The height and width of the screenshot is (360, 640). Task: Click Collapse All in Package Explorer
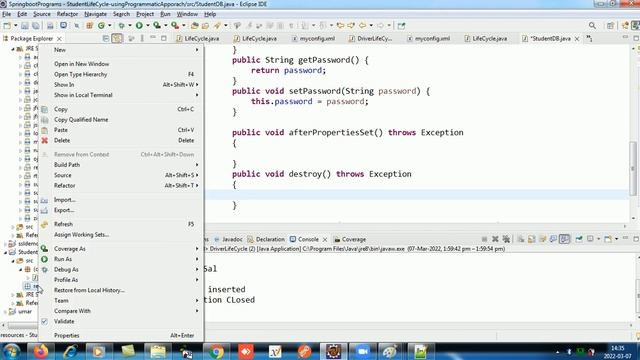106,38
